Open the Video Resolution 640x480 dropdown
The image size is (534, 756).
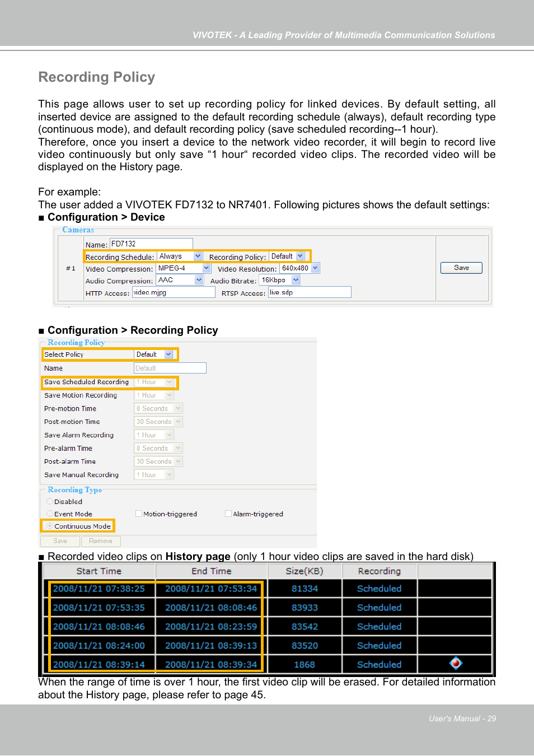click(300, 268)
